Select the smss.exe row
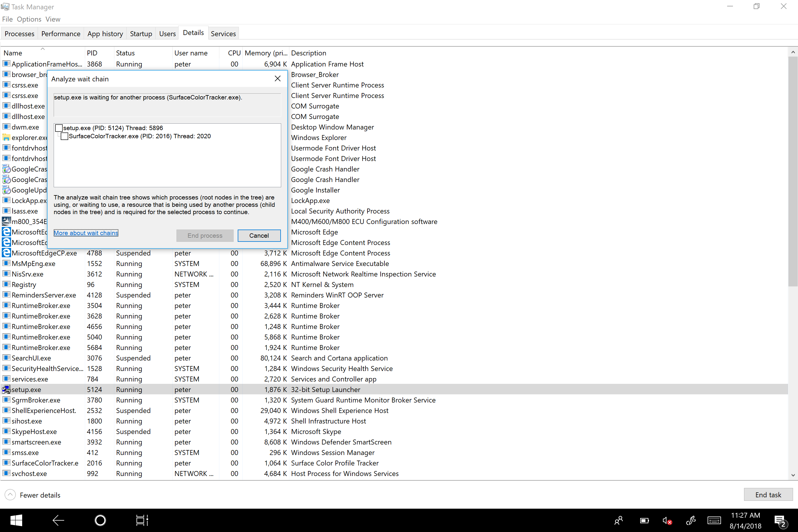798x532 pixels. 394,452
